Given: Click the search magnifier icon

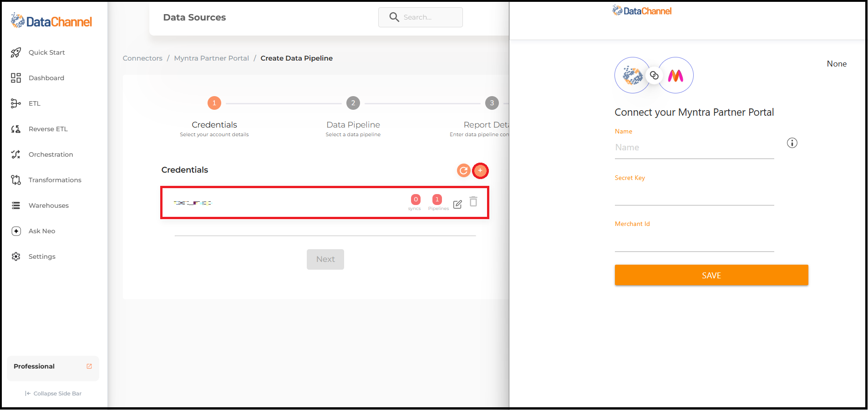Looking at the screenshot, I should click(394, 17).
